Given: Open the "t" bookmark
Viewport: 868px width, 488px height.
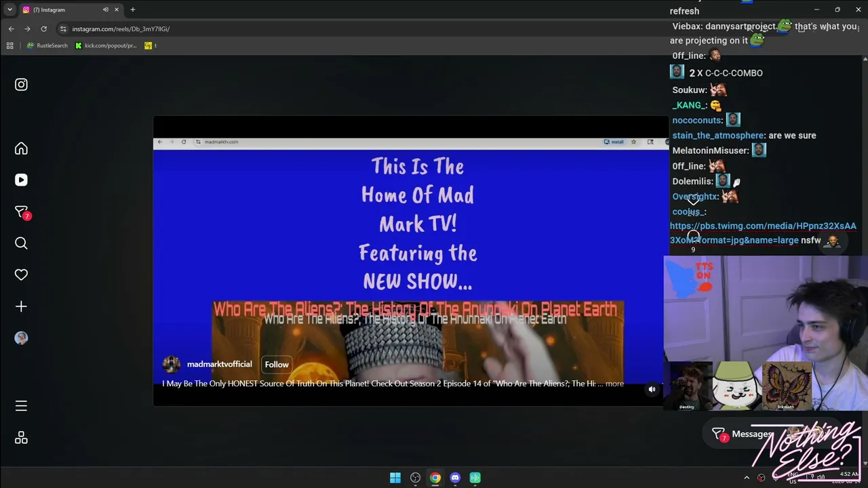Looking at the screenshot, I should [x=151, y=45].
